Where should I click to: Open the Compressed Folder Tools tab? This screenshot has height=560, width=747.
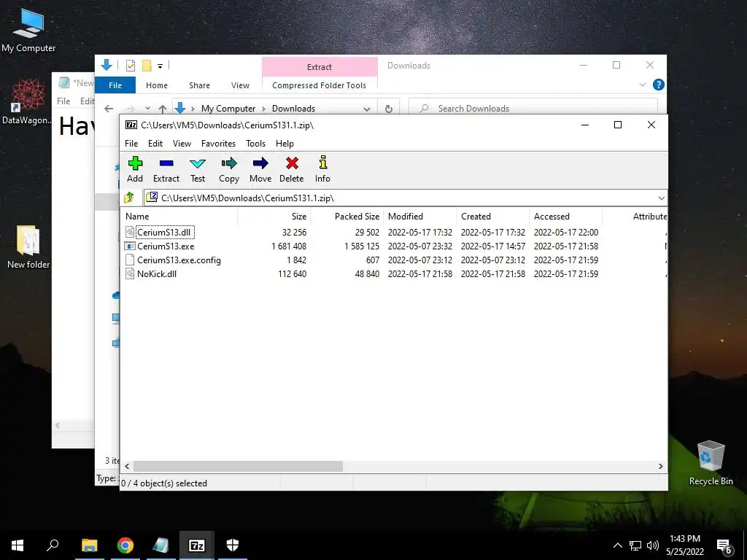320,85
